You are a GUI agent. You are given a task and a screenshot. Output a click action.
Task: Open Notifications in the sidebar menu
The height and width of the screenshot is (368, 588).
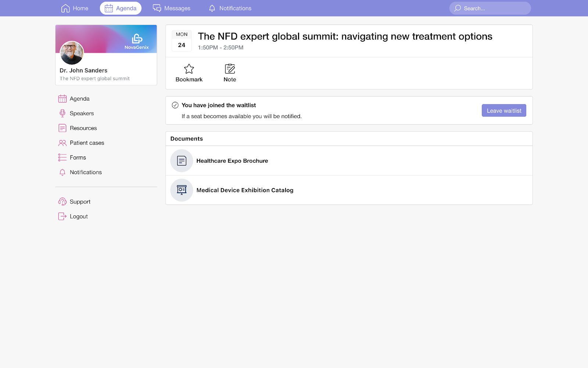click(86, 172)
